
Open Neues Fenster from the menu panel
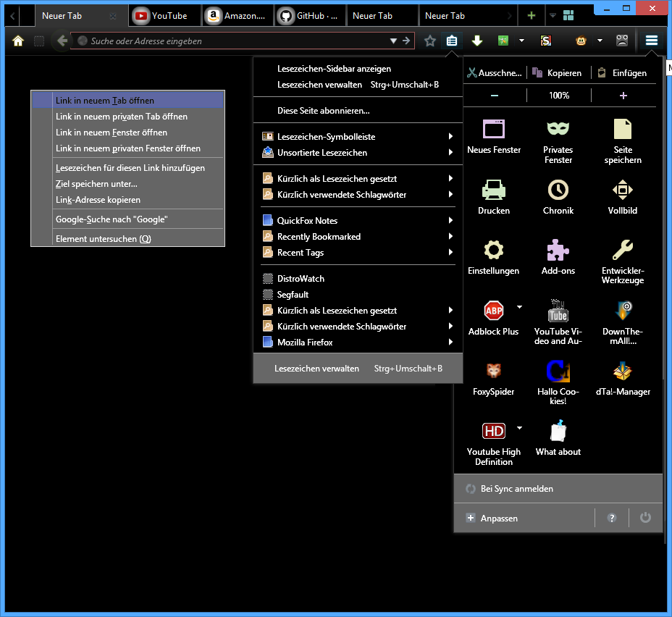494,137
